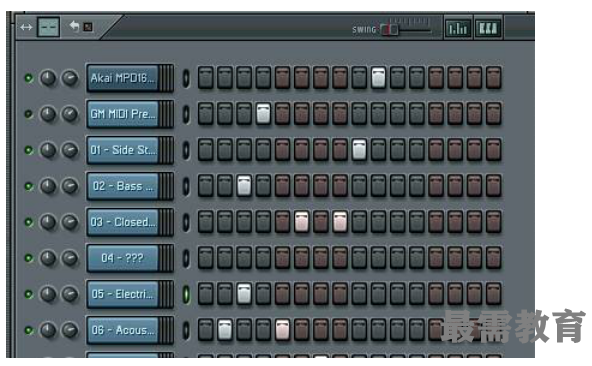Turn off lit step 4 on GM MIDI Pre
Viewport: 592px width, 366px height.
coord(263,114)
